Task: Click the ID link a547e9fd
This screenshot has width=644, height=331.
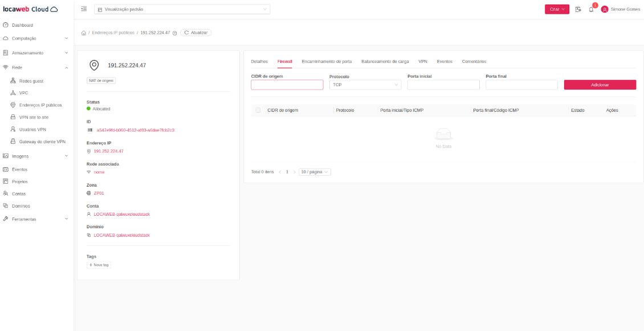Action: [136, 130]
